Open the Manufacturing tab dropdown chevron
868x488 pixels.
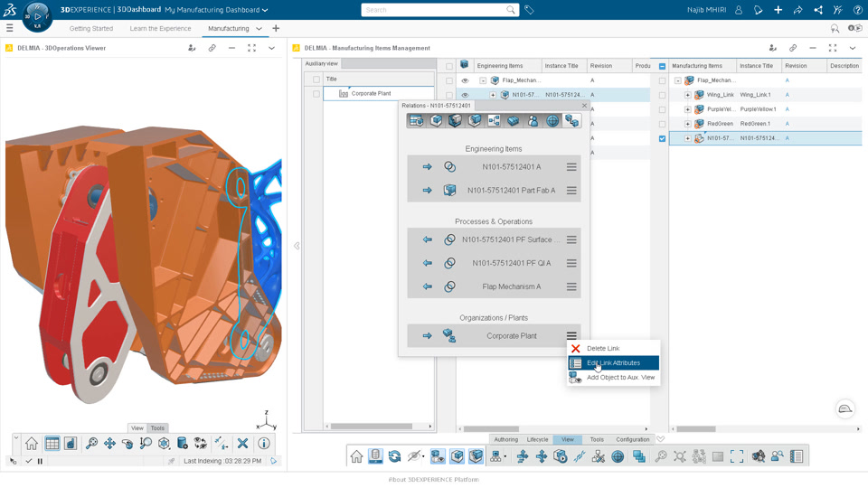(259, 29)
